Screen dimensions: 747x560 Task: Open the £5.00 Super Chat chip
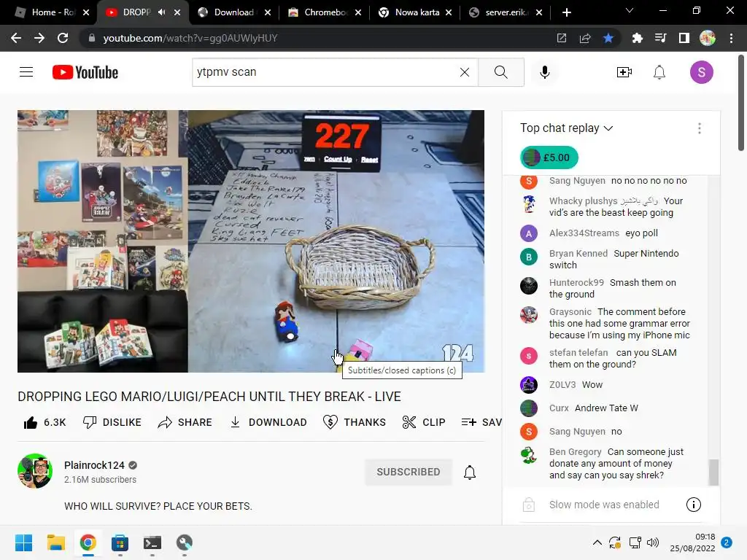(x=549, y=157)
